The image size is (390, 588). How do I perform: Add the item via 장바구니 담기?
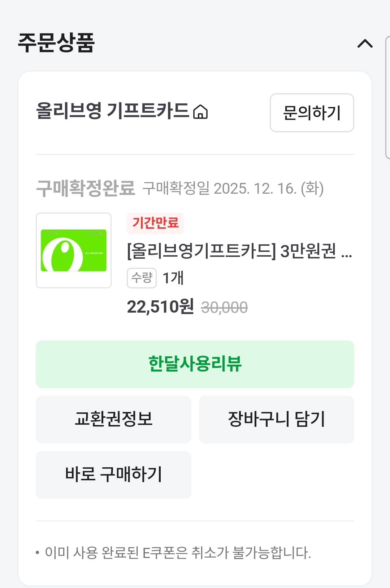(276, 419)
